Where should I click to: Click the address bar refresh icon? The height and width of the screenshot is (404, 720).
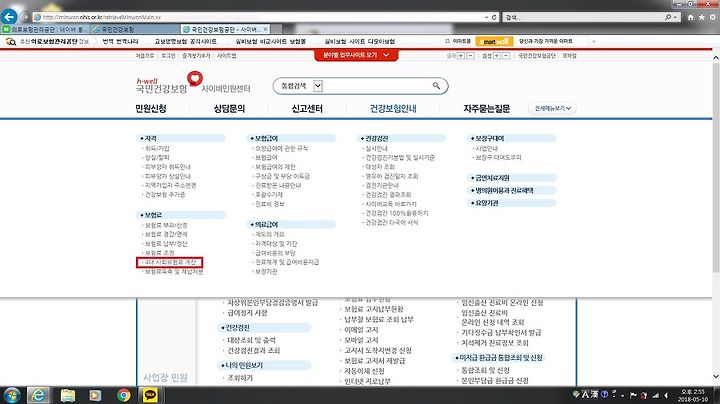coord(494,17)
